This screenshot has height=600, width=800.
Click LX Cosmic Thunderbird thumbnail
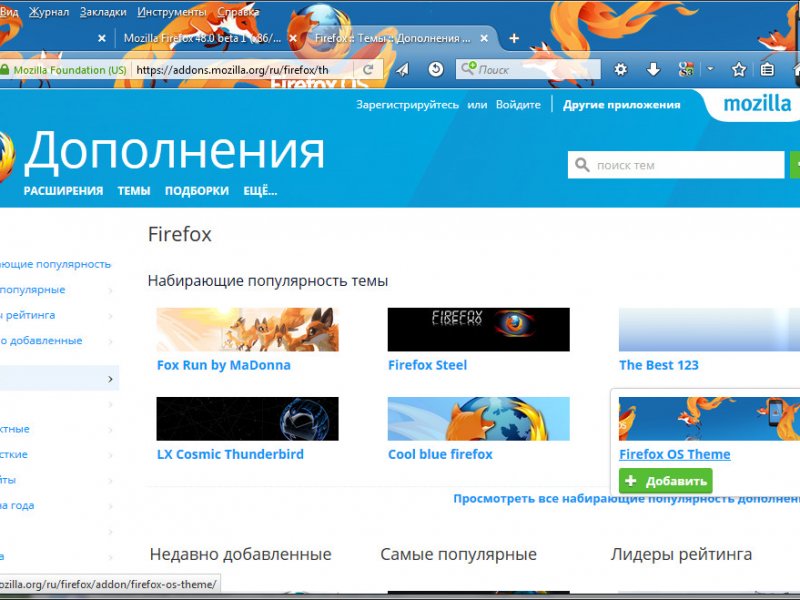pyautogui.click(x=247, y=418)
